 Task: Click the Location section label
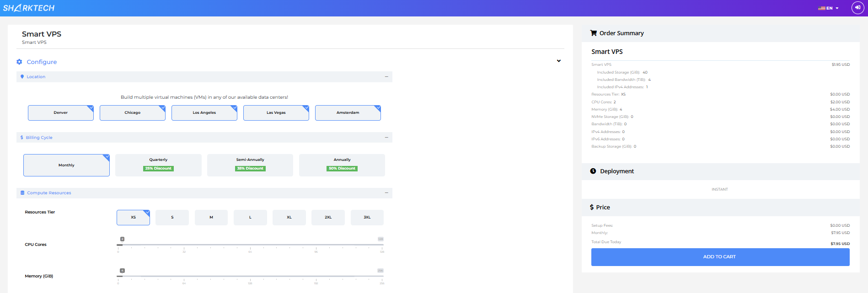[x=36, y=77]
